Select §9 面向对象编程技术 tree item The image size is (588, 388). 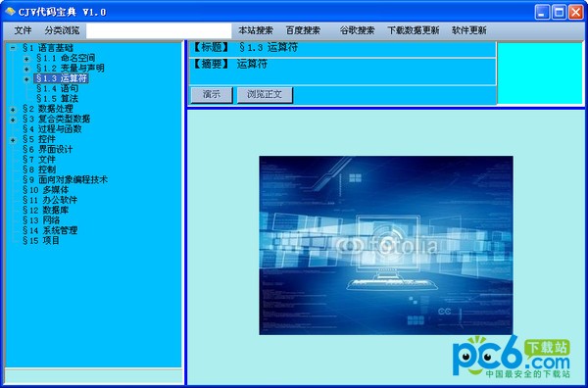[x=65, y=179]
